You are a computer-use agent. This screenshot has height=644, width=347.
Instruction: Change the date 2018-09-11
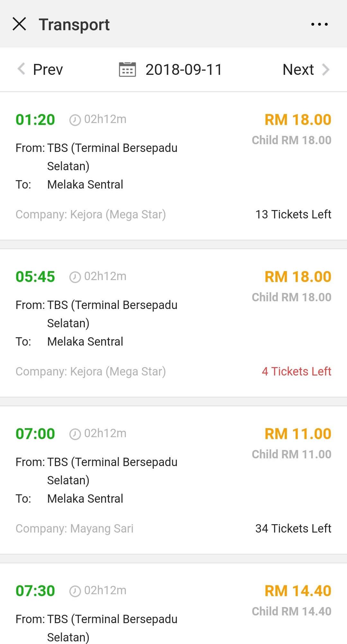tap(184, 70)
